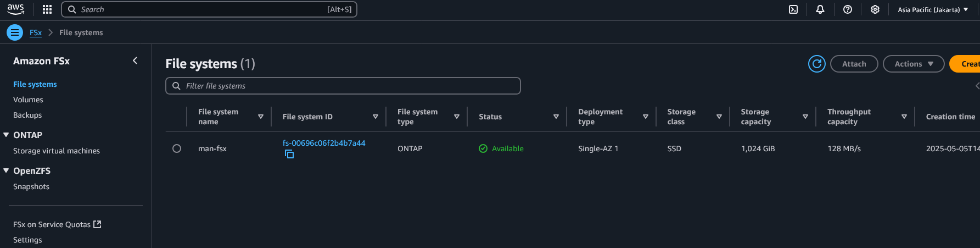Collapse the OpenZFS section
The height and width of the screenshot is (248, 980).
(x=6, y=170)
